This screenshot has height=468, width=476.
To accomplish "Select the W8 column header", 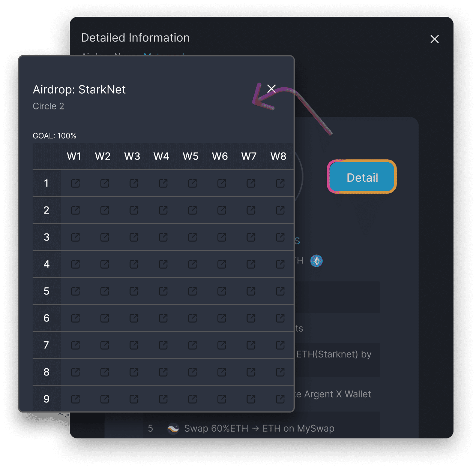I will pyautogui.click(x=278, y=156).
